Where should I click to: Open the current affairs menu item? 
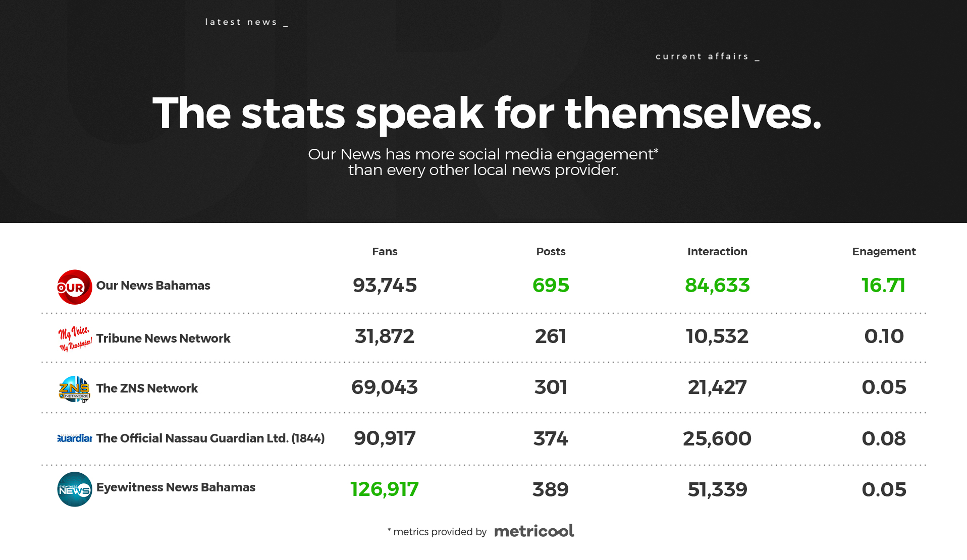point(702,57)
